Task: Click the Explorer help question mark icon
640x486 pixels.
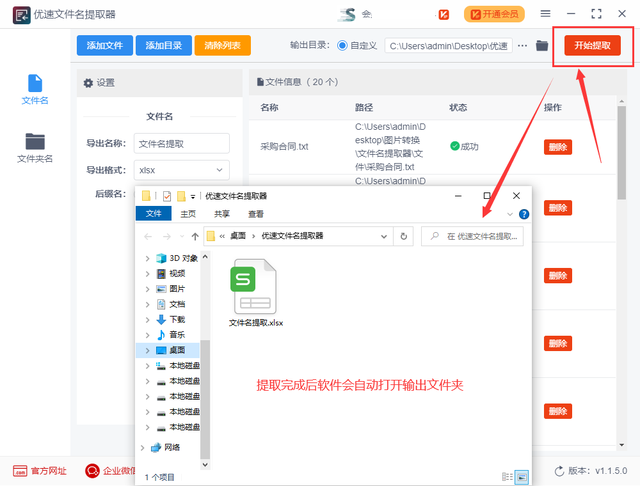Action: click(x=524, y=214)
